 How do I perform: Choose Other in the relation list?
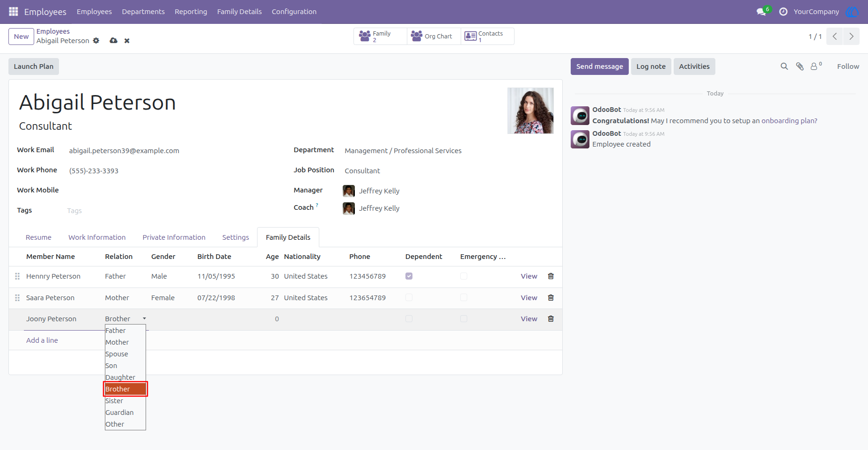pos(125,424)
